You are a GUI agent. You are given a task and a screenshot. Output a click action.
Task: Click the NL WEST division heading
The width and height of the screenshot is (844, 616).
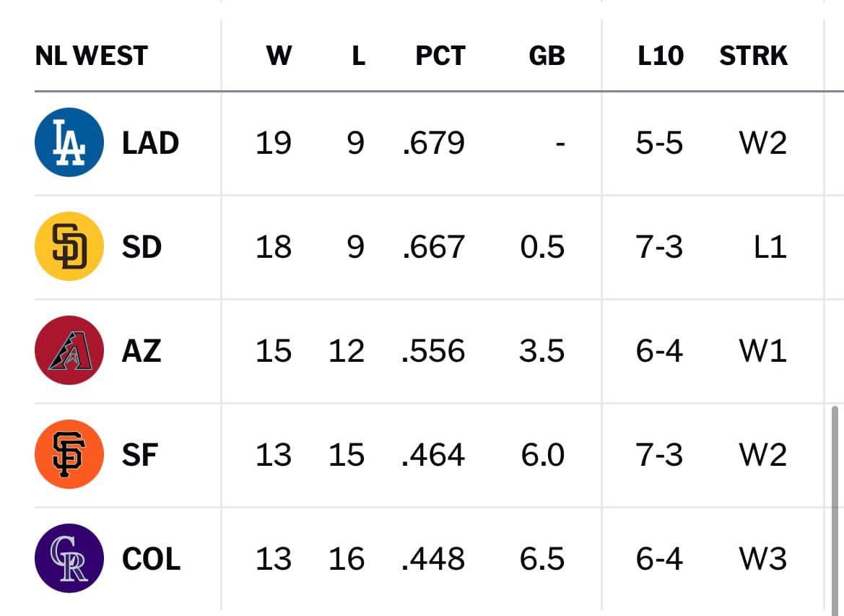click(x=91, y=56)
